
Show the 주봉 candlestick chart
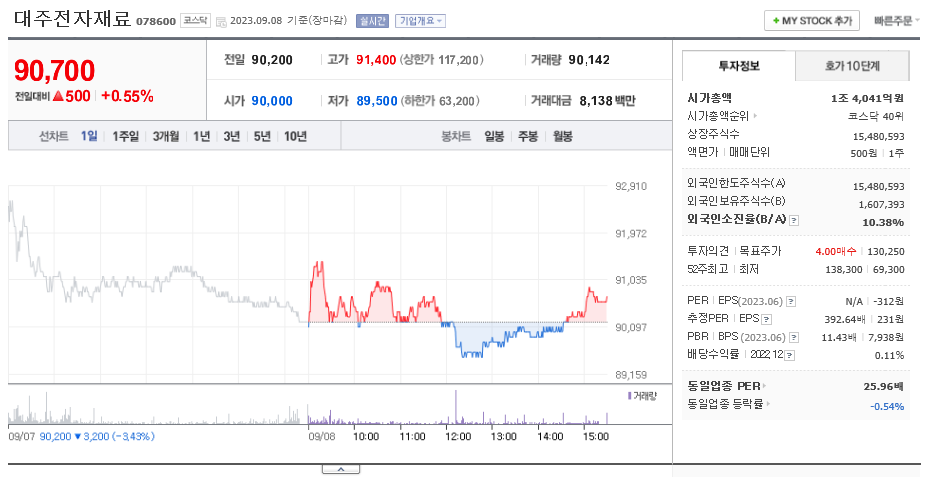point(528,137)
